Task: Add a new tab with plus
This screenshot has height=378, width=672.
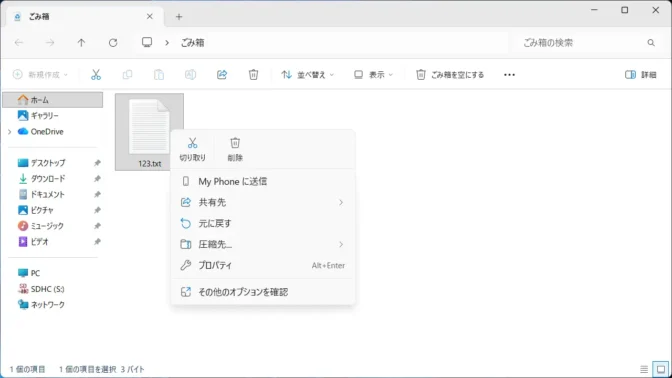Action: click(179, 17)
